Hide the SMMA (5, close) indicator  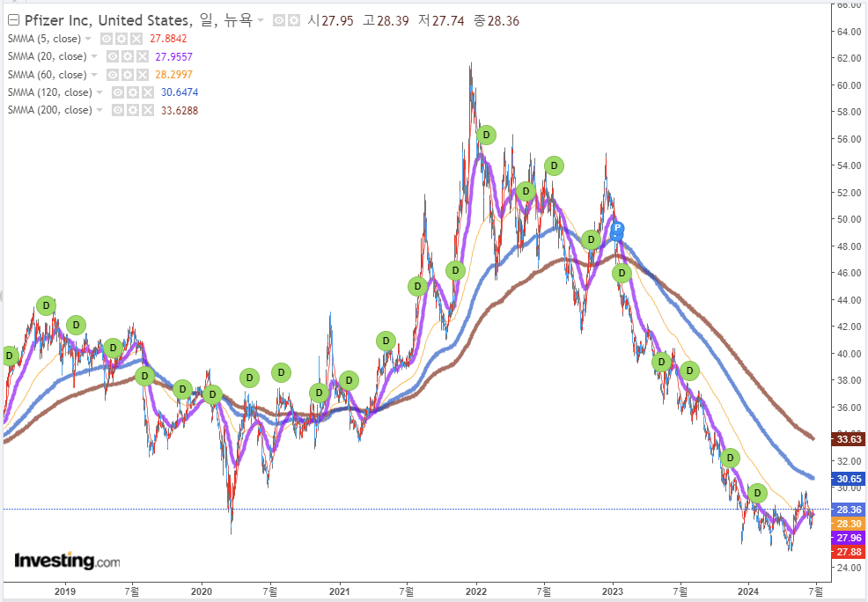click(x=107, y=39)
